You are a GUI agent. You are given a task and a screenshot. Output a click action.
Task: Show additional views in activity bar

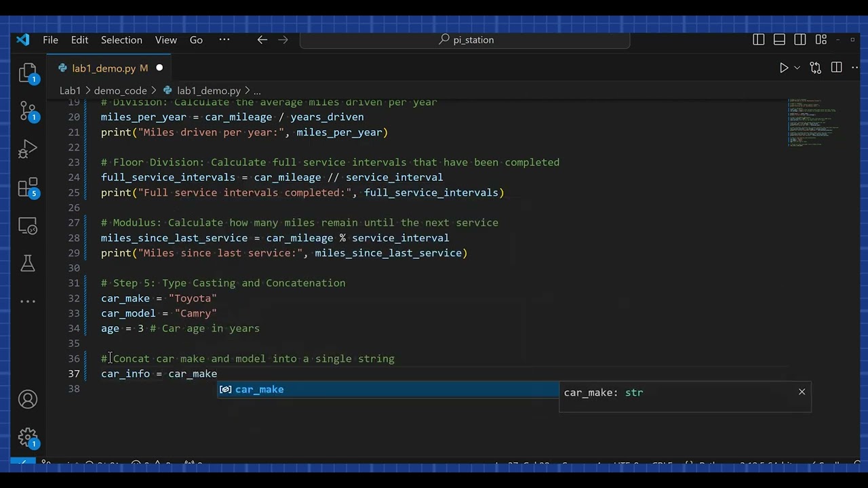28,301
